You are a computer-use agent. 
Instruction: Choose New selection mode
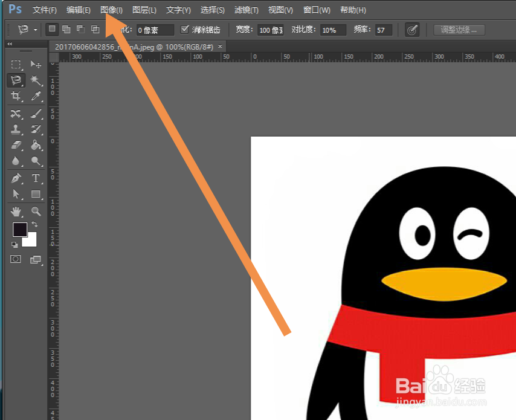click(x=52, y=29)
